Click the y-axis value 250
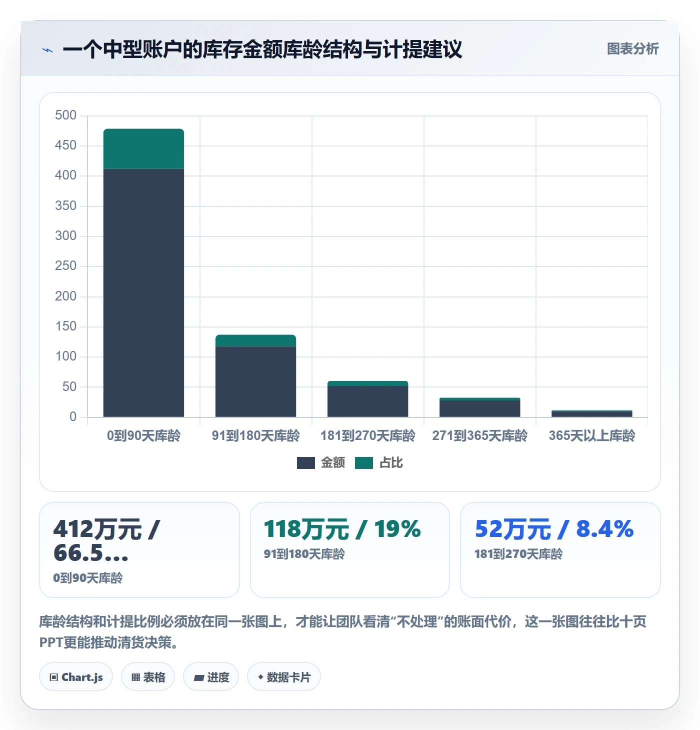The width and height of the screenshot is (700, 730). (x=66, y=266)
